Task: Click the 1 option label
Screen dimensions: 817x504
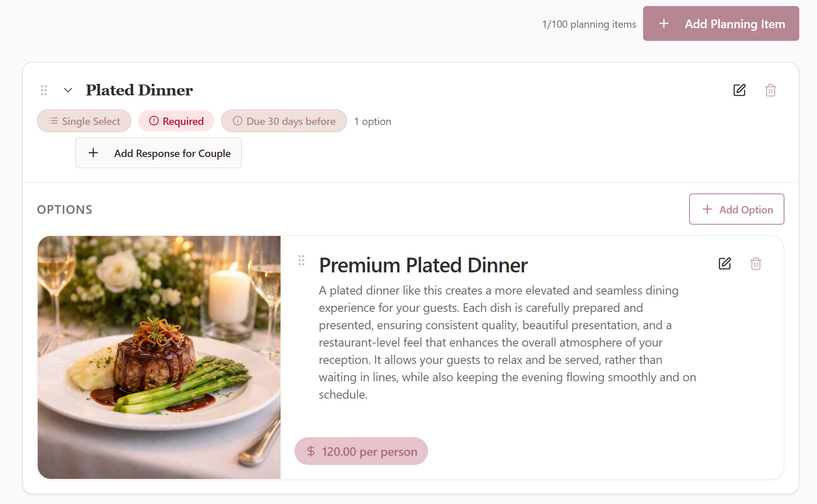Action: point(372,121)
